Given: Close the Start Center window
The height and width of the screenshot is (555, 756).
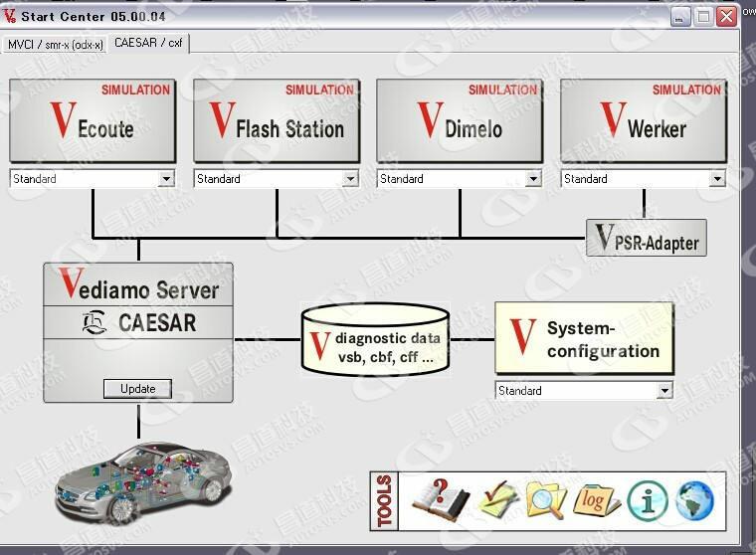Looking at the screenshot, I should (x=726, y=17).
